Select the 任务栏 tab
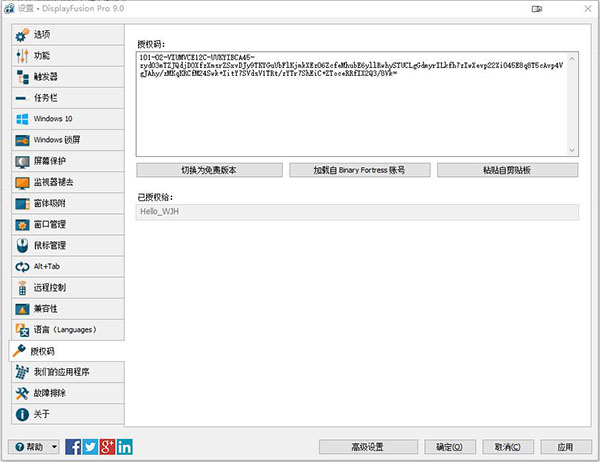Viewport: 600px width, 462px height. 68,98
